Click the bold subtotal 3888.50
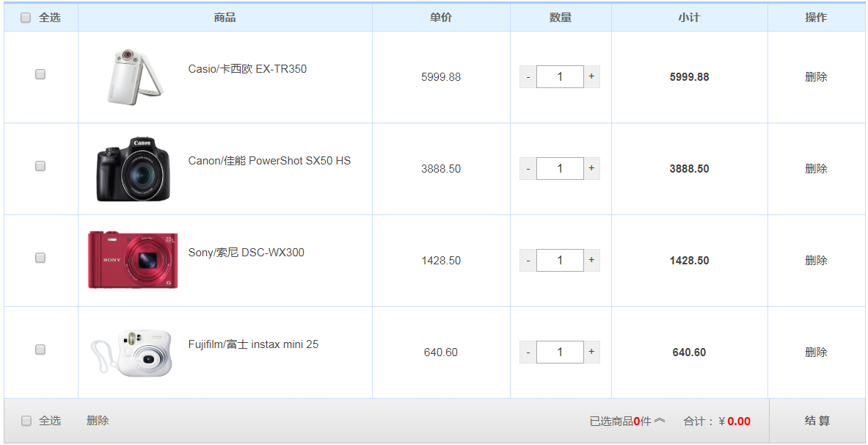Screen dimensions: 868x445 [689, 168]
